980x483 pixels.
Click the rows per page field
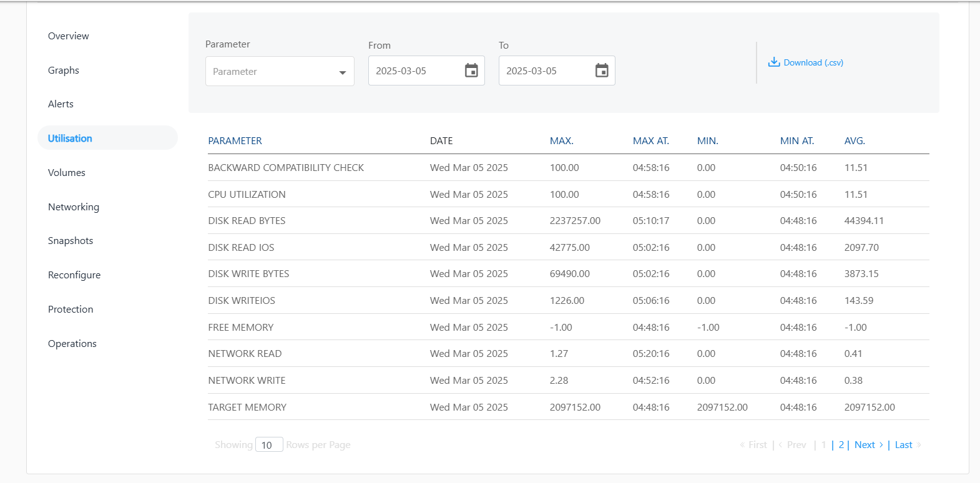coord(269,445)
